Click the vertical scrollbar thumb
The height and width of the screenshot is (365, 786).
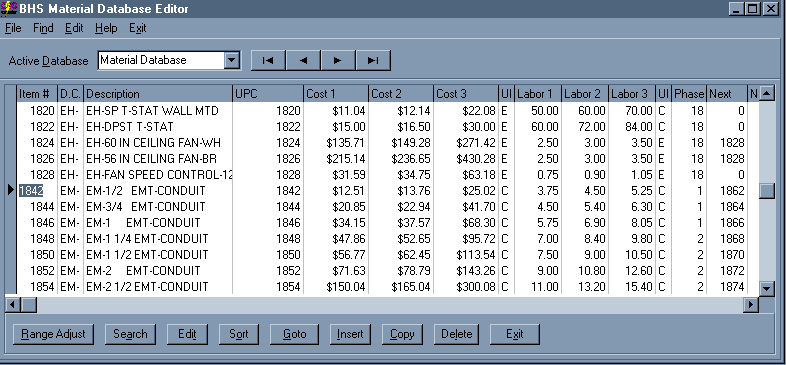[x=766, y=192]
